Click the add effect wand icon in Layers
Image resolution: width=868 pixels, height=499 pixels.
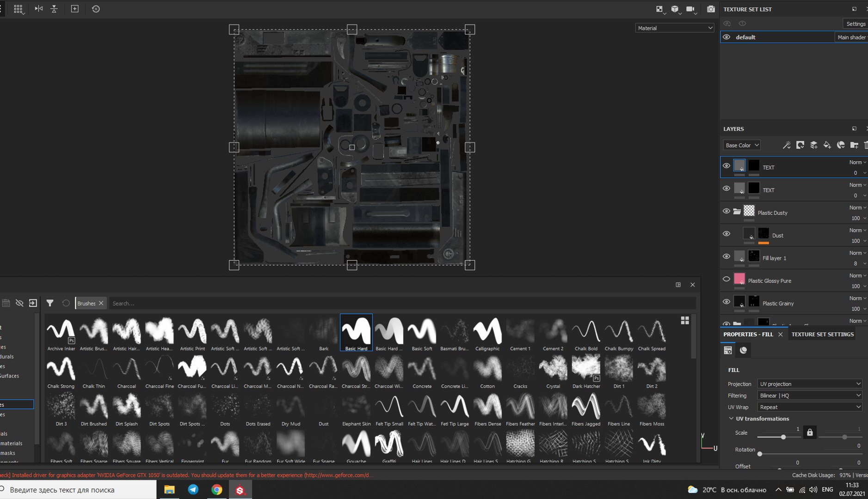tap(786, 145)
